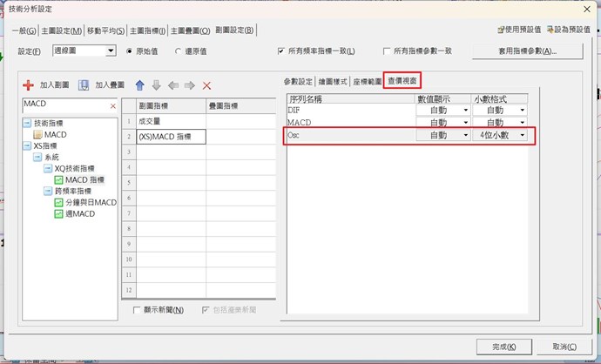Click the gray left arrow icon

(x=173, y=85)
